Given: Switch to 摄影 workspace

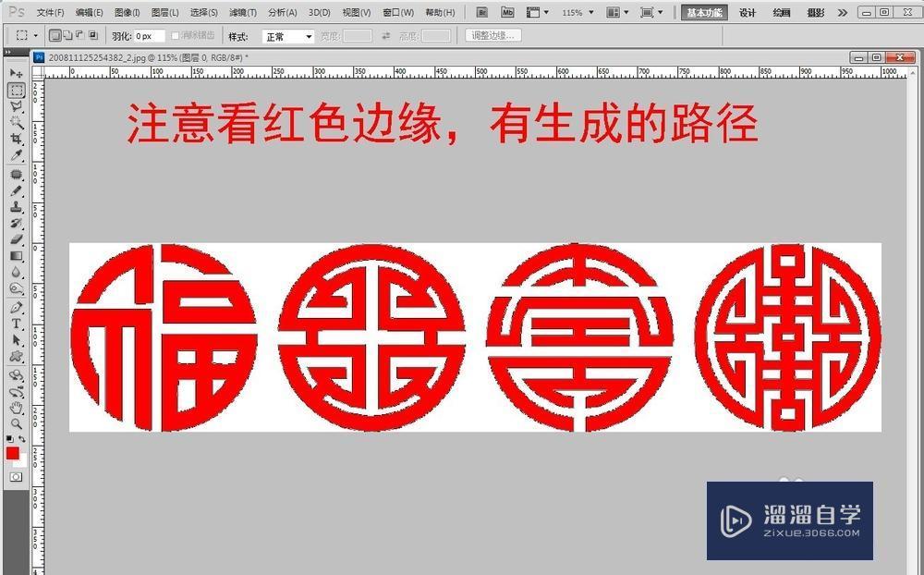Looking at the screenshot, I should (x=816, y=12).
